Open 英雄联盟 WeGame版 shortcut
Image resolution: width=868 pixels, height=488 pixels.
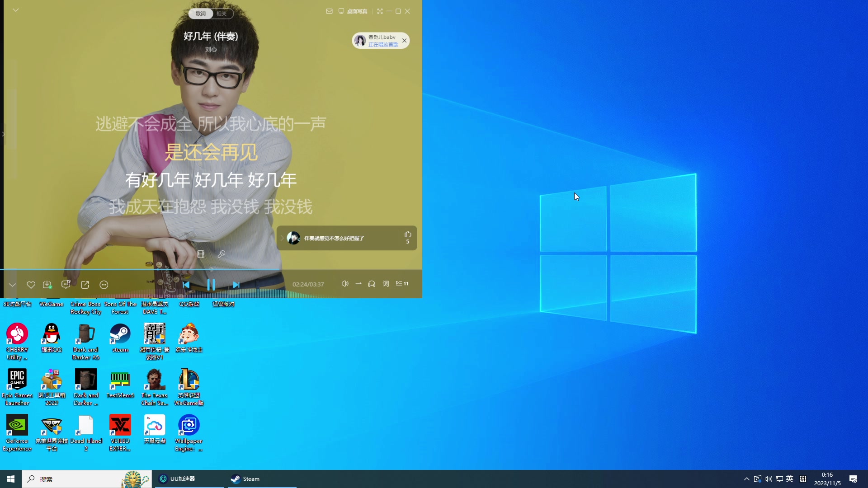point(189,387)
